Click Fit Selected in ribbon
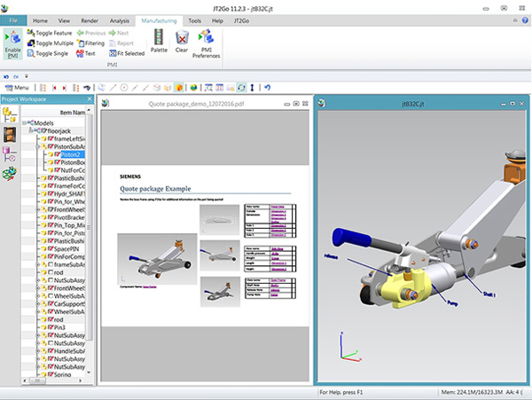 point(127,53)
